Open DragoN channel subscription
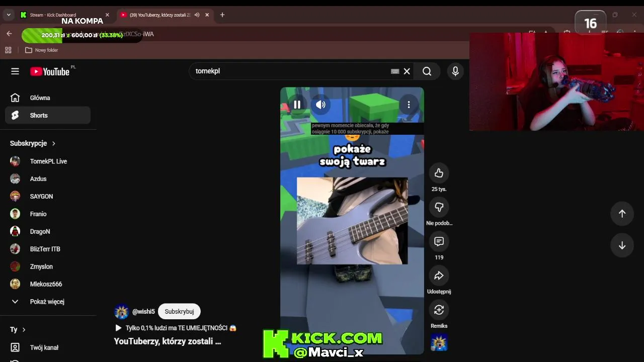This screenshot has width=644, height=362. (48, 232)
